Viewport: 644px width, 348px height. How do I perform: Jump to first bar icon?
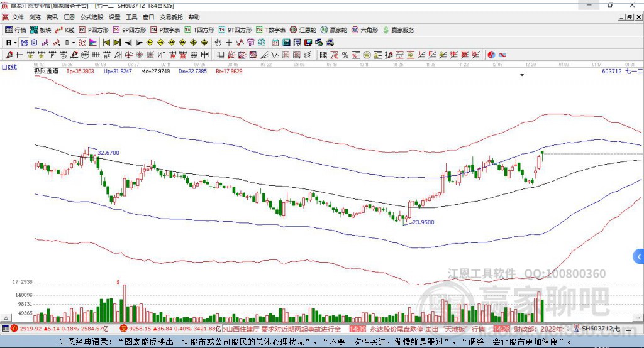point(106,43)
